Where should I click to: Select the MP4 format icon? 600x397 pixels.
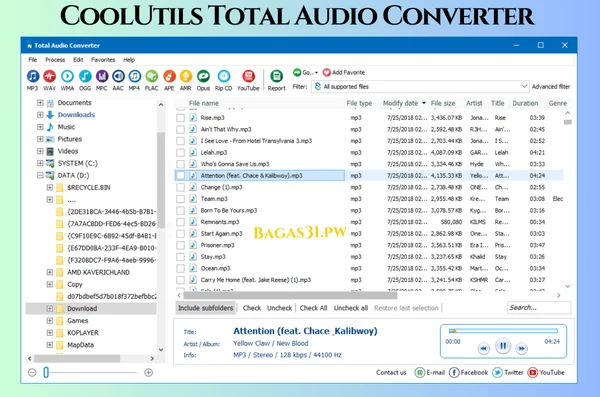[x=134, y=76]
